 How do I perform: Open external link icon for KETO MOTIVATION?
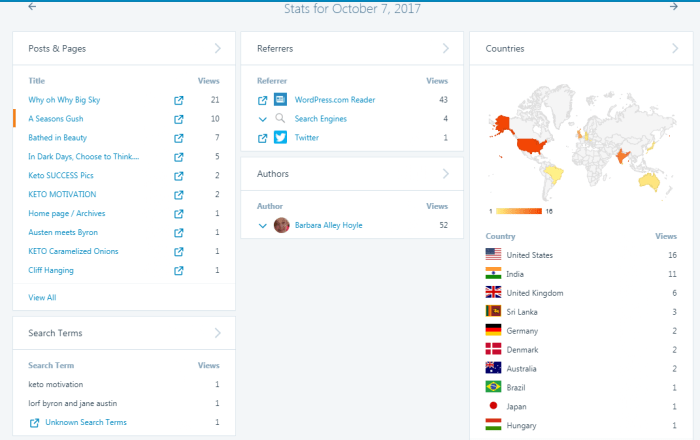(x=179, y=195)
